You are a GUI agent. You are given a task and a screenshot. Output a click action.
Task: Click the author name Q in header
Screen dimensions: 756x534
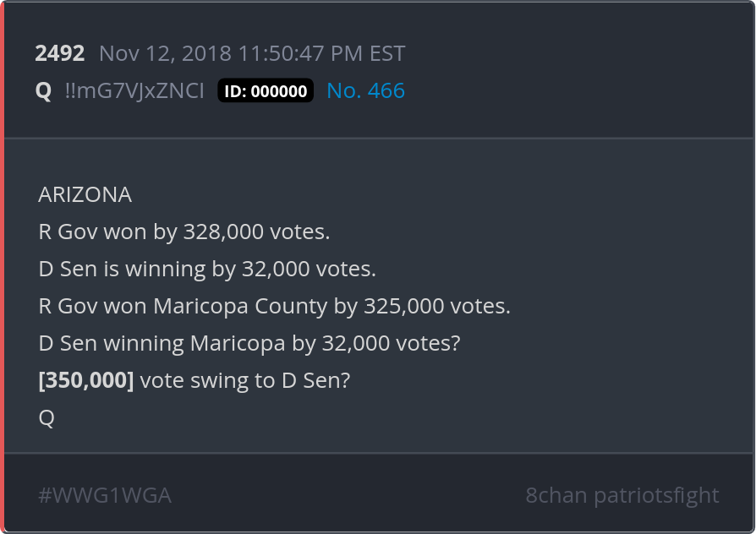pos(43,91)
